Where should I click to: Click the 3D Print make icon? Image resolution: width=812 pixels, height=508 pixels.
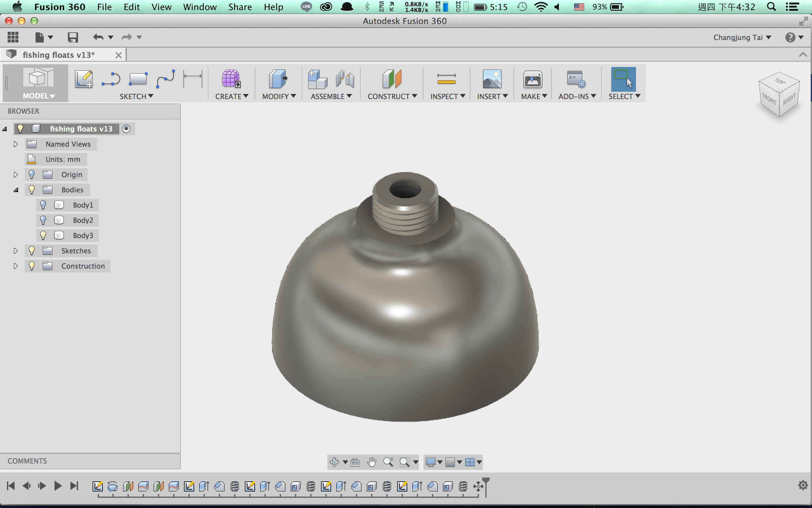point(533,79)
